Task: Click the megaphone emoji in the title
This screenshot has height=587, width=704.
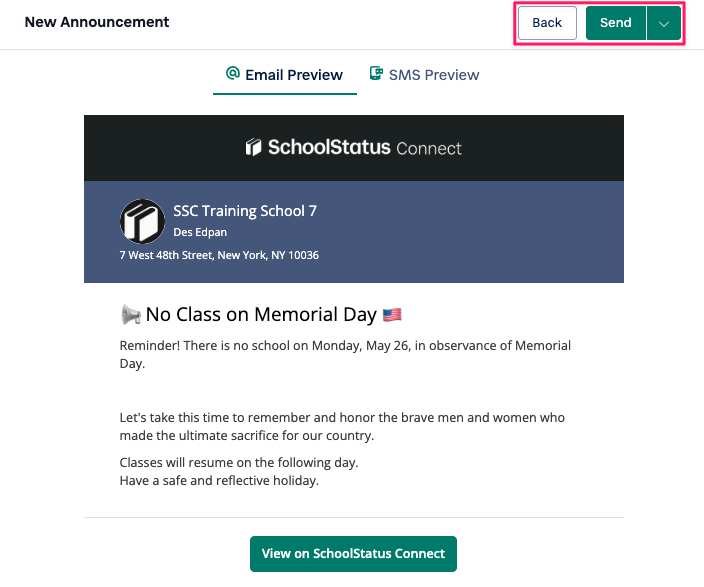Action: 131,314
